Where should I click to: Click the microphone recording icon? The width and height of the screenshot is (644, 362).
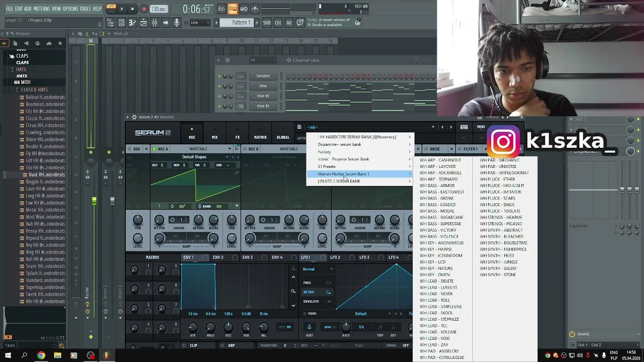click(177, 23)
